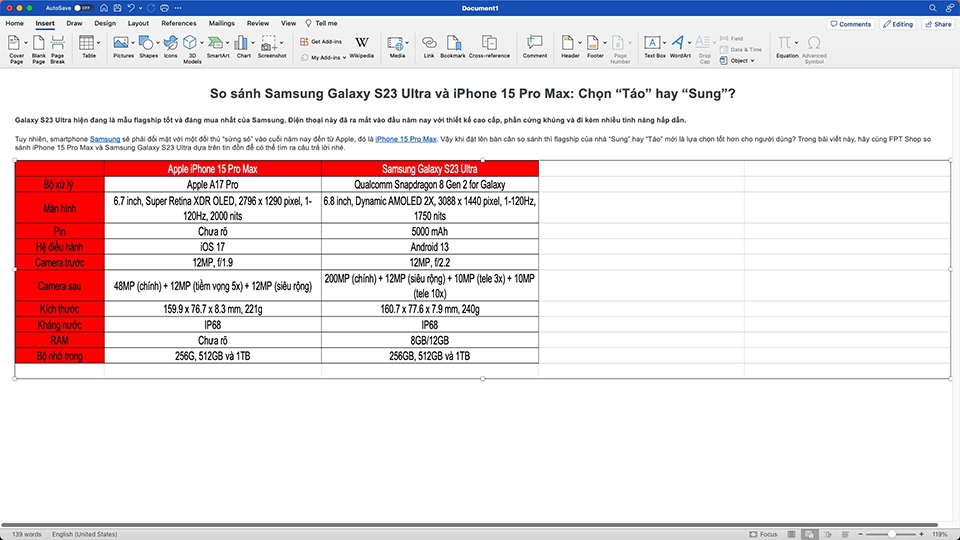
Task: Follow the iPhone 15 Pro Max hyperlink
Action: pos(406,139)
